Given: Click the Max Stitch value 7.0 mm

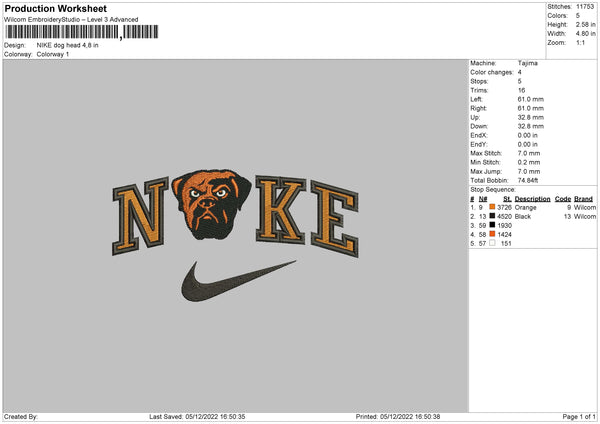Looking at the screenshot, I should [529, 153].
